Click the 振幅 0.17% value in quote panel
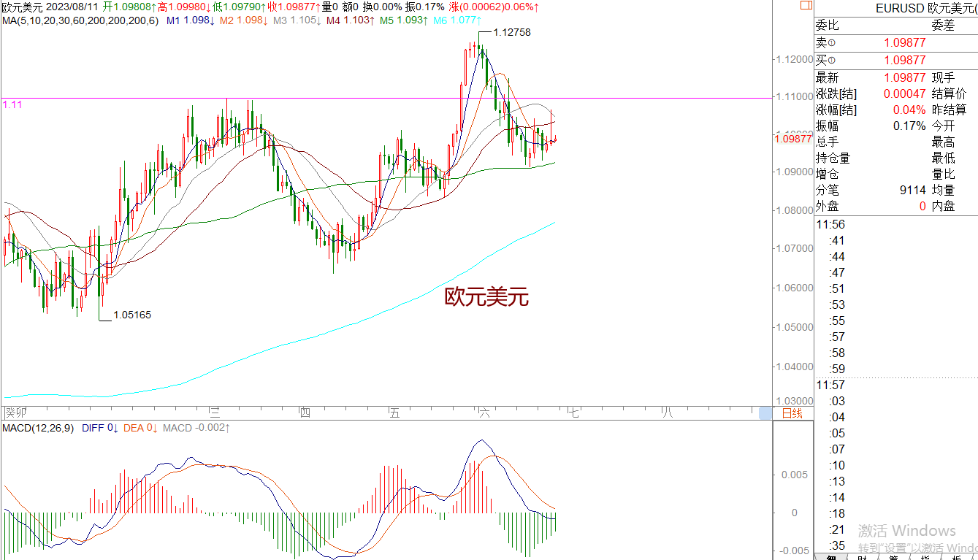Image resolution: width=978 pixels, height=560 pixels. tap(910, 126)
